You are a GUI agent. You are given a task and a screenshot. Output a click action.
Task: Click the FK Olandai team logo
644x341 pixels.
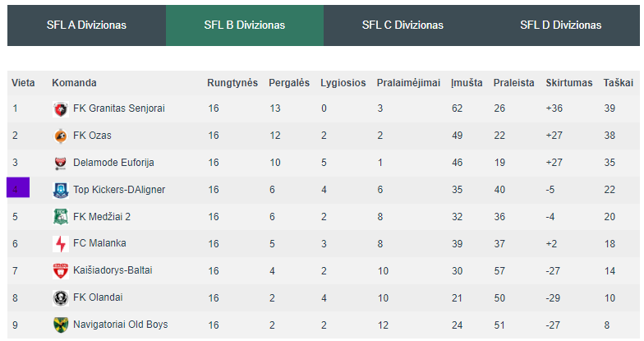click(x=61, y=297)
